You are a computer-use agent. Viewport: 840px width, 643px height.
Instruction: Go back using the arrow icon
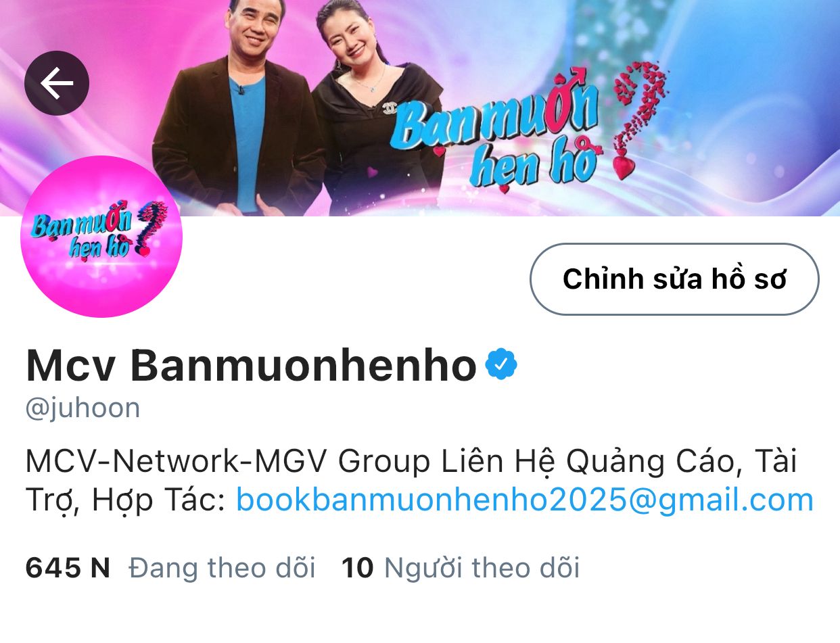57,83
